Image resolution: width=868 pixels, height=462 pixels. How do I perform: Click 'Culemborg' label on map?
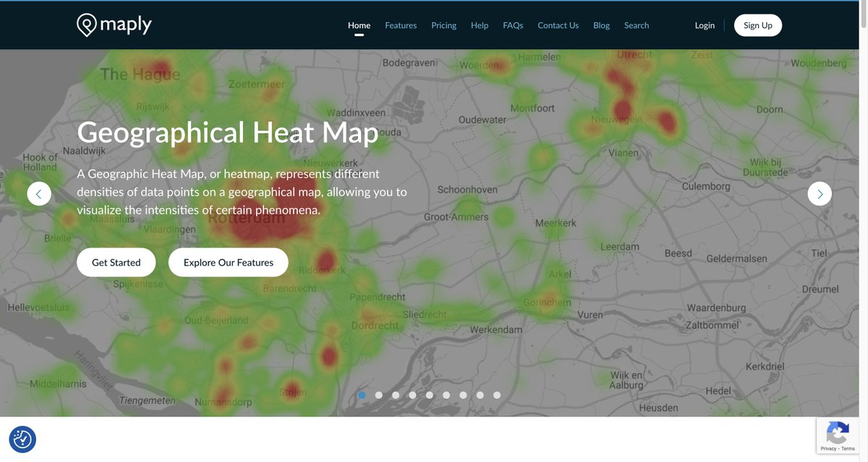tap(706, 187)
